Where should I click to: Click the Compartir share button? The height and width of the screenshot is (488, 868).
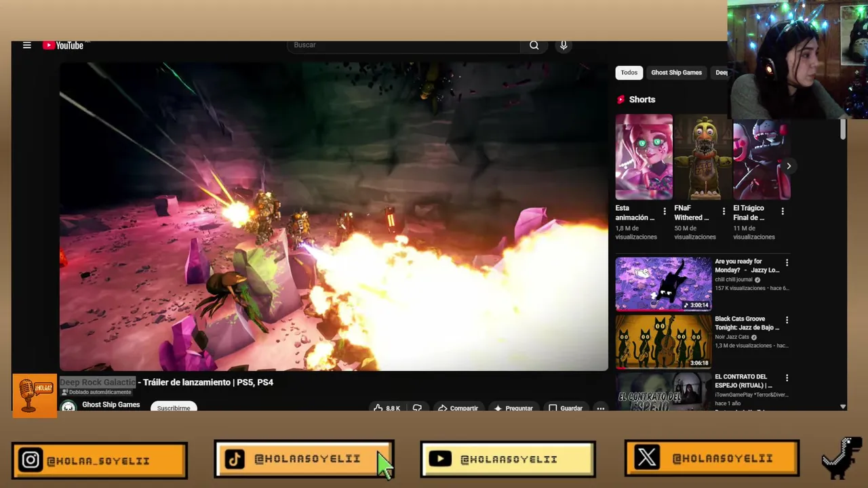[x=458, y=408]
